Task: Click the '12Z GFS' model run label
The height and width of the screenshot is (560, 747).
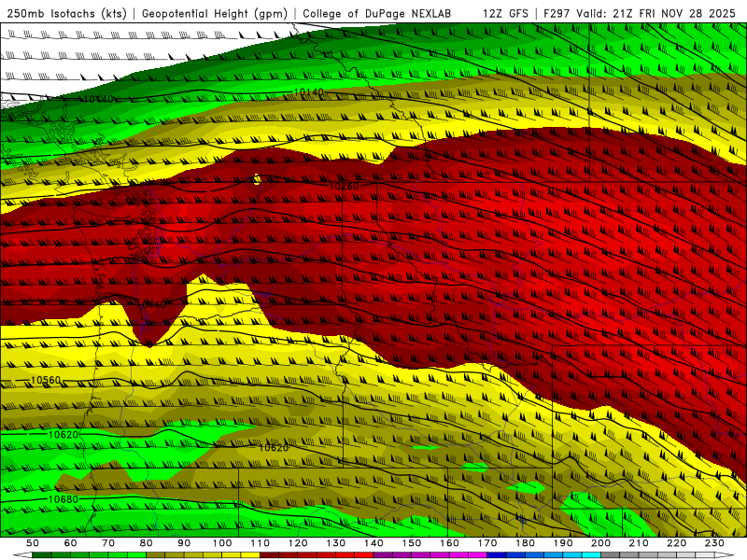Action: (505, 14)
